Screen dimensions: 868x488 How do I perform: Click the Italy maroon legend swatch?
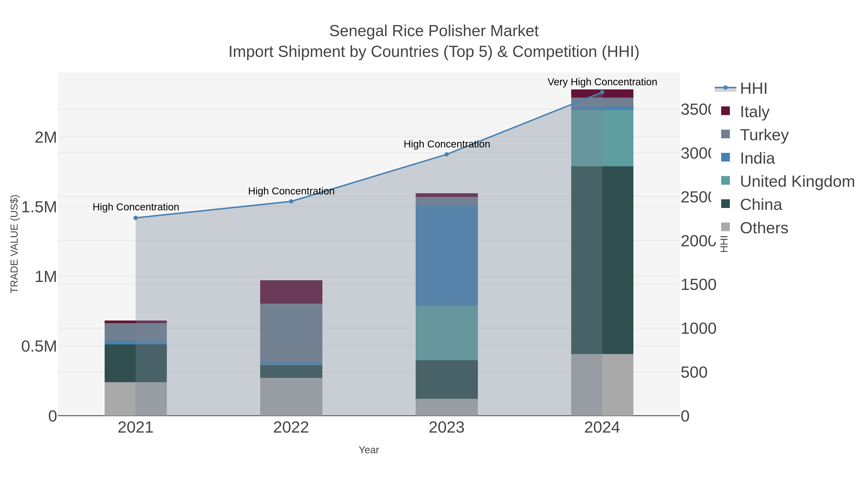(x=726, y=111)
